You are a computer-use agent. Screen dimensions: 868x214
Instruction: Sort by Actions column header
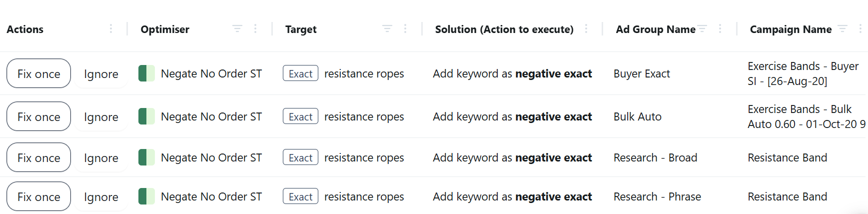click(25, 29)
